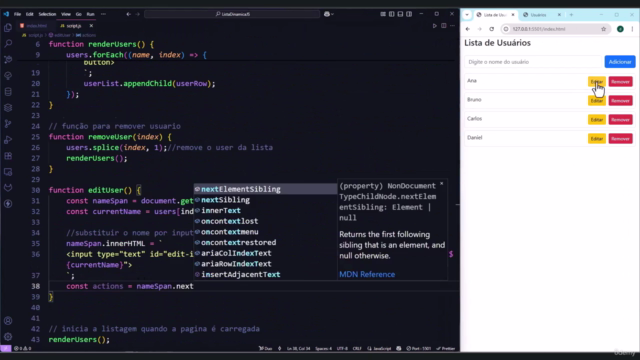
Task: Click Editar for Carlos
Action: click(597, 120)
